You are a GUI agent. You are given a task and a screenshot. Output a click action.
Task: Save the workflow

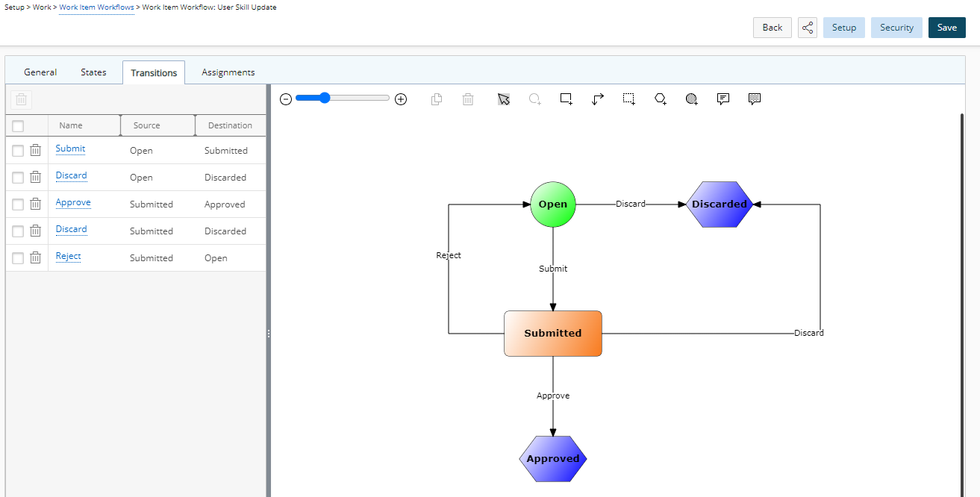[x=947, y=28]
